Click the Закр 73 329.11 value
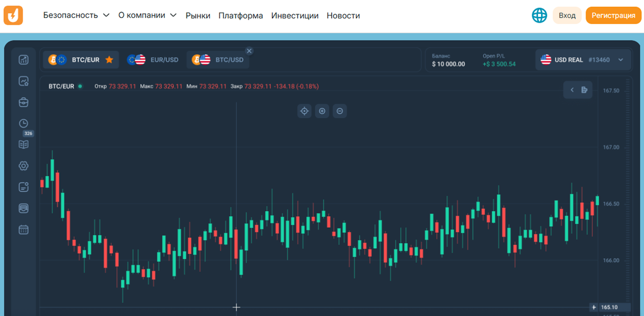The width and height of the screenshot is (644, 316). 251,86
